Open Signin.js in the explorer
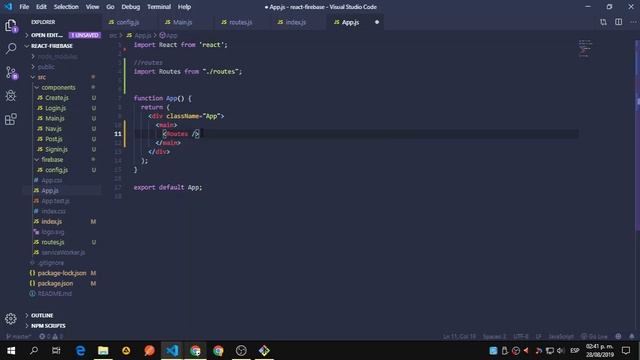Screen dimensions: 640x360 coord(62,149)
